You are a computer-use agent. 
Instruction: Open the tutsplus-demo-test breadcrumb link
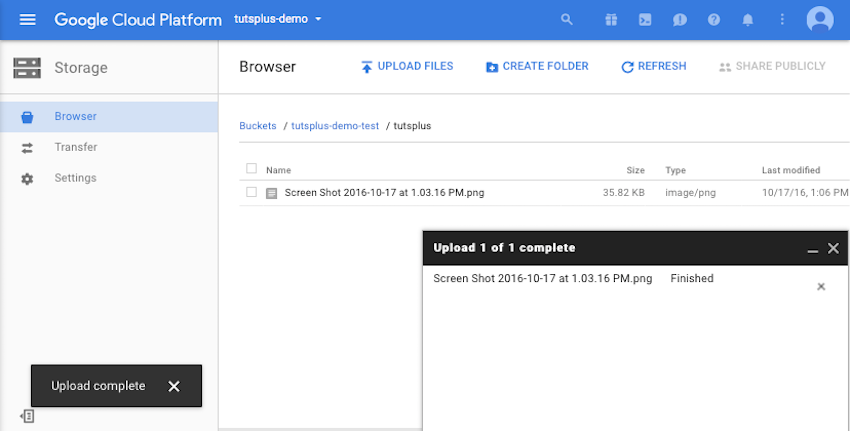click(335, 126)
